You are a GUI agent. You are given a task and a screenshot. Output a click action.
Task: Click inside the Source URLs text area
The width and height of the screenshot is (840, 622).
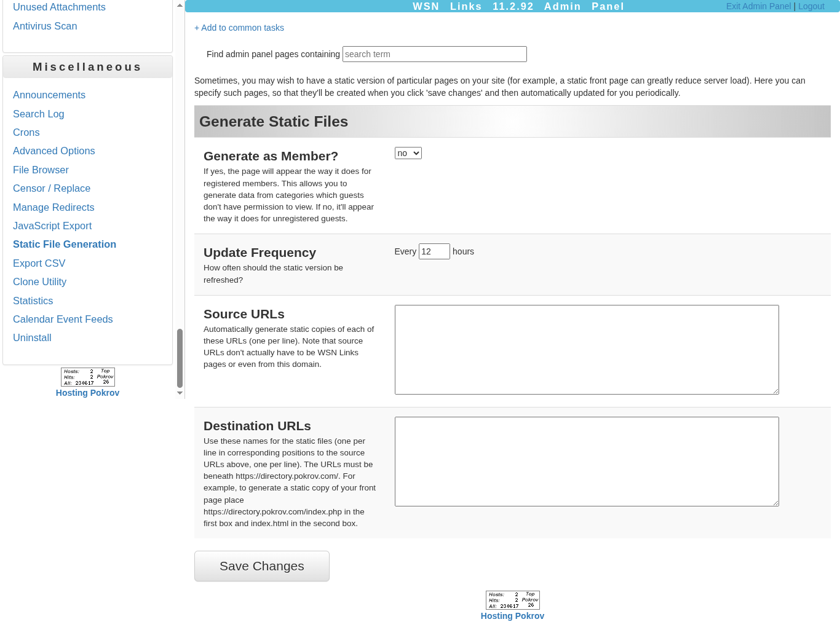tap(586, 350)
